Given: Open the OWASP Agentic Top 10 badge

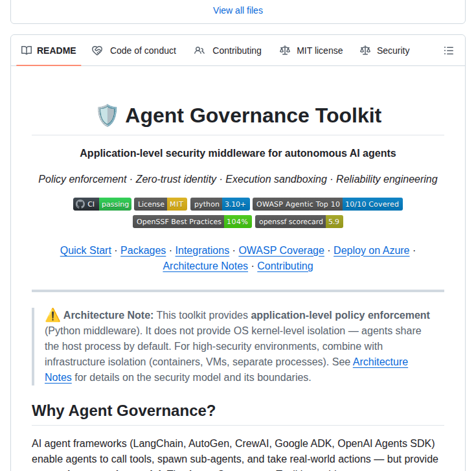Looking at the screenshot, I should [x=328, y=204].
